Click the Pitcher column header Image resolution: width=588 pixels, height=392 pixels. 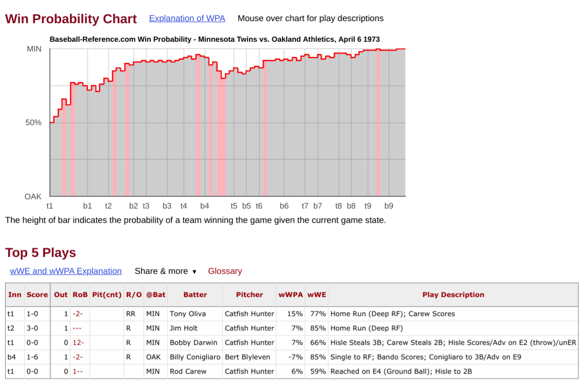pyautogui.click(x=249, y=295)
